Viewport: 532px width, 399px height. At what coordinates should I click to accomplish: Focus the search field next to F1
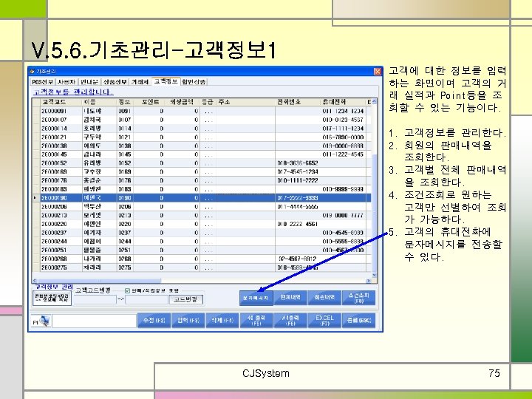[94, 321]
